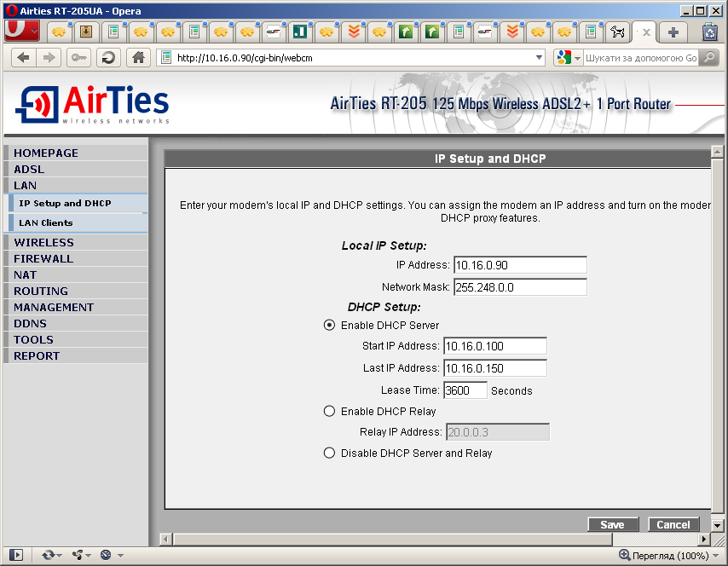Open the Opera Turbo dropdown
The height and width of the screenshot is (566, 728).
pyautogui.click(x=120, y=555)
